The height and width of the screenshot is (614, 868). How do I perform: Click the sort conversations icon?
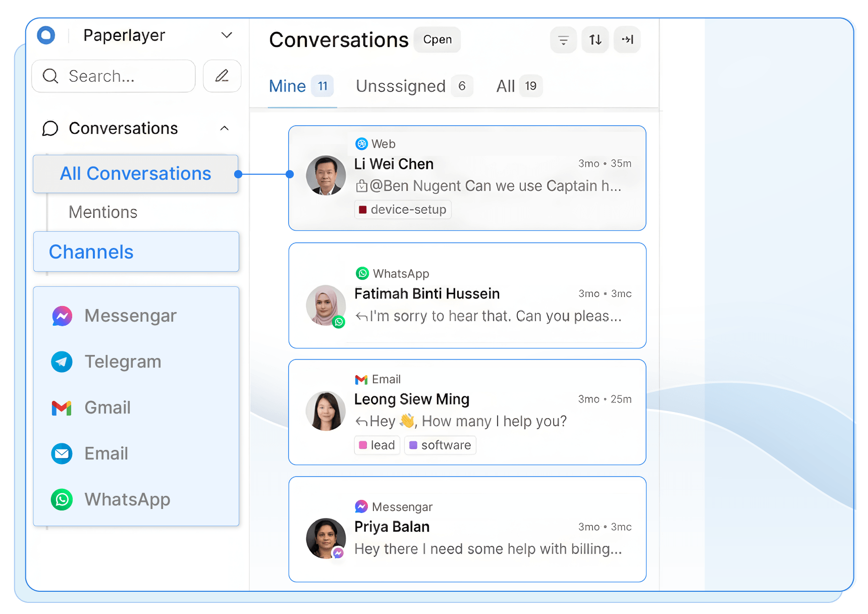point(595,40)
